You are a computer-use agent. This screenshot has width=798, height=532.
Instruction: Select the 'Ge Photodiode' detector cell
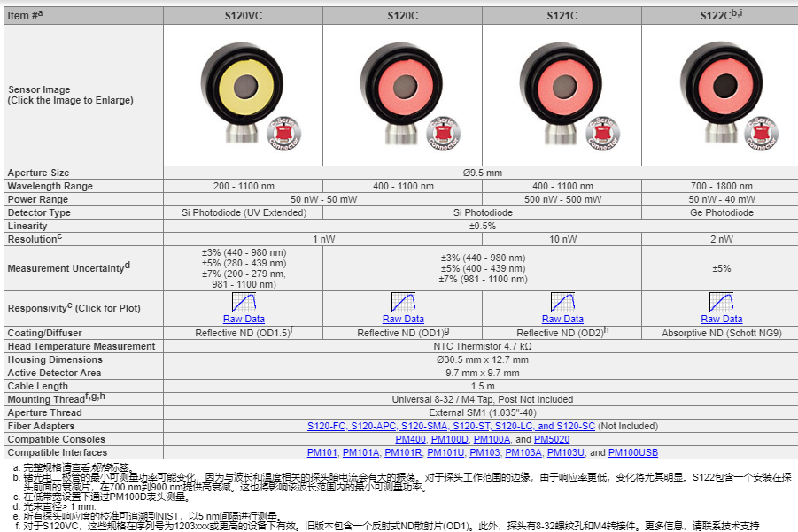[x=722, y=212]
